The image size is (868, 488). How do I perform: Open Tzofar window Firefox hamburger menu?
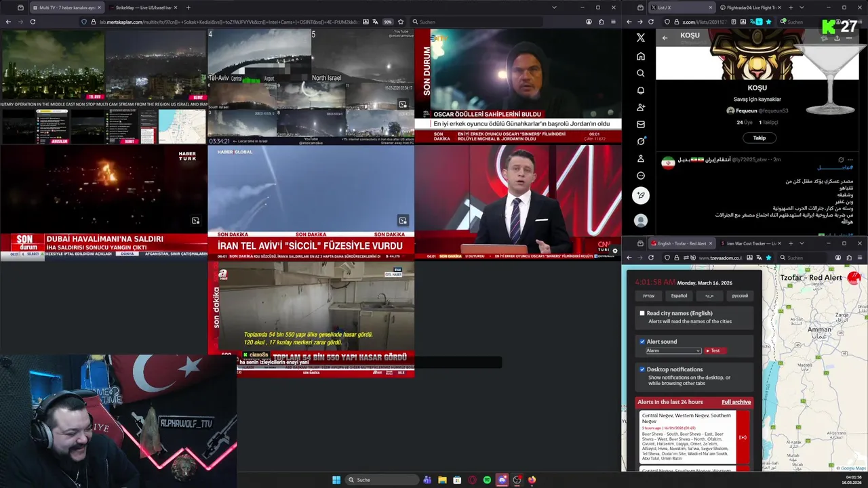[x=859, y=258]
